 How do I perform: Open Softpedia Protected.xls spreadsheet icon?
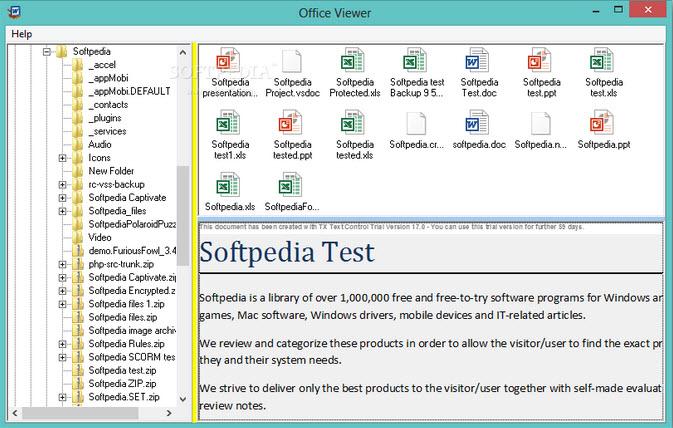click(x=352, y=60)
